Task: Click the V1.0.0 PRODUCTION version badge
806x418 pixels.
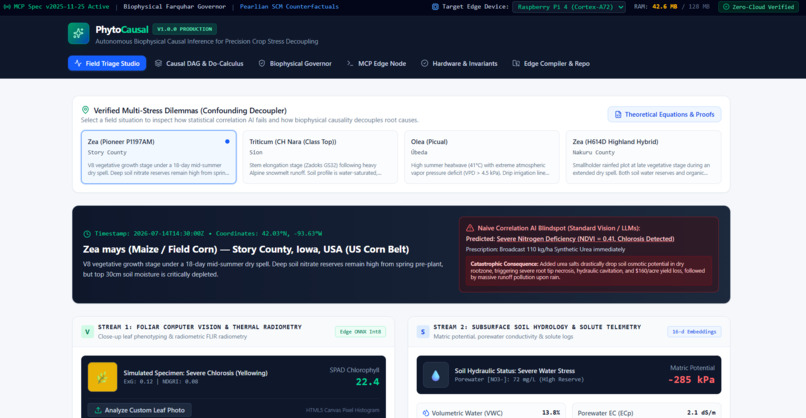Action: 185,29
